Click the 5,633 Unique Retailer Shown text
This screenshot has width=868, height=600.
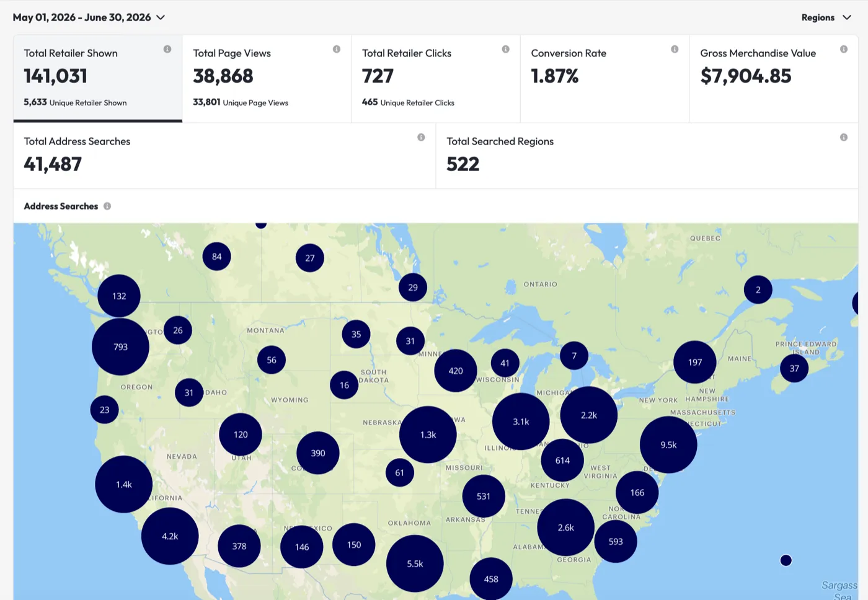75,102
